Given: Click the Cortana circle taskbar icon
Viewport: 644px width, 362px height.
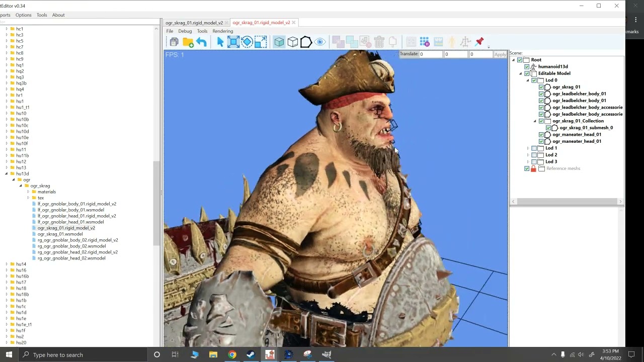Looking at the screenshot, I should click(157, 354).
